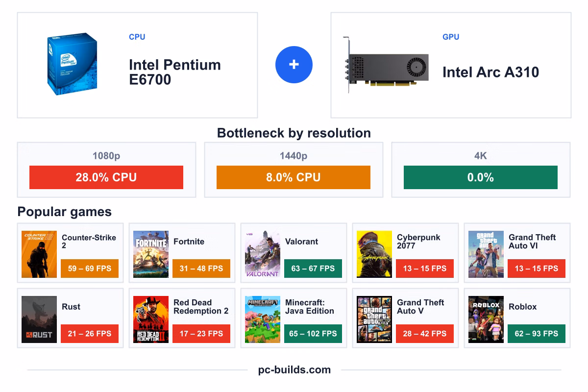The width and height of the screenshot is (588, 392).
Task: Click the Grand Theft Auto V FPS badge
Action: point(425,334)
